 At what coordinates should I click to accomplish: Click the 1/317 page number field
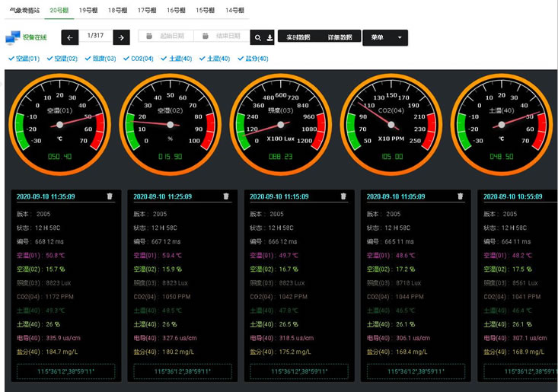point(95,36)
